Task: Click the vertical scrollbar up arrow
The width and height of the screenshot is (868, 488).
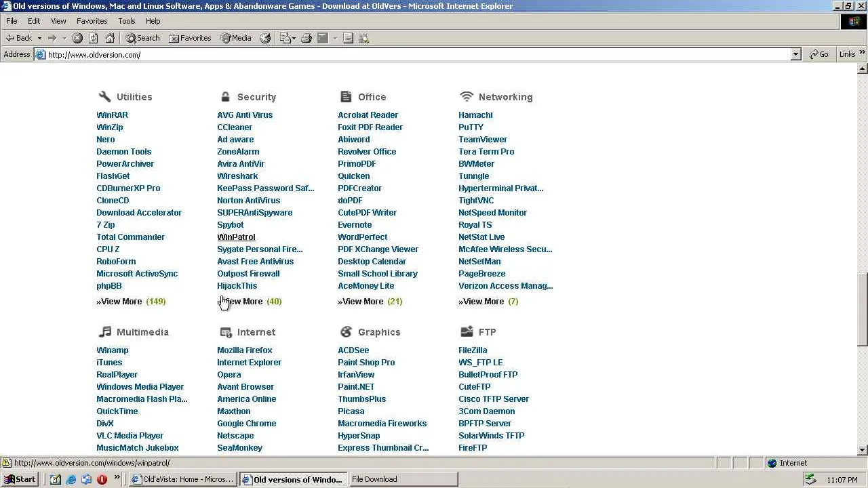Action: pyautogui.click(x=863, y=69)
